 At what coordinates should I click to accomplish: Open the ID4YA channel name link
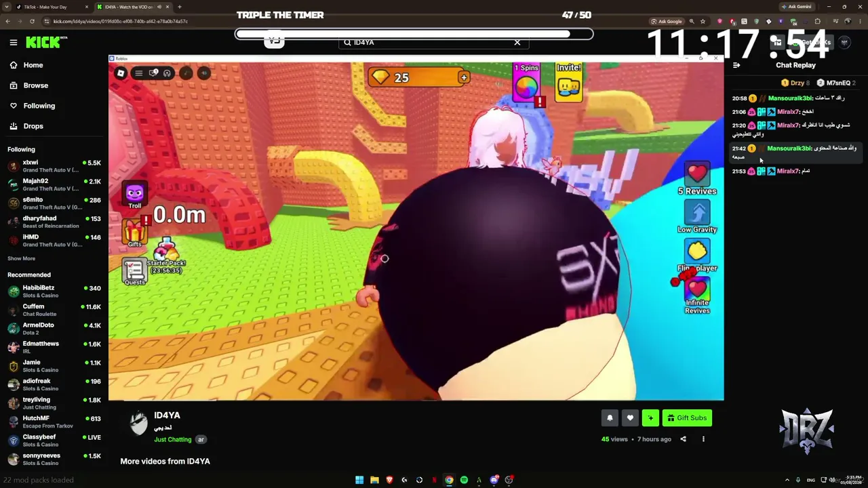click(x=167, y=415)
